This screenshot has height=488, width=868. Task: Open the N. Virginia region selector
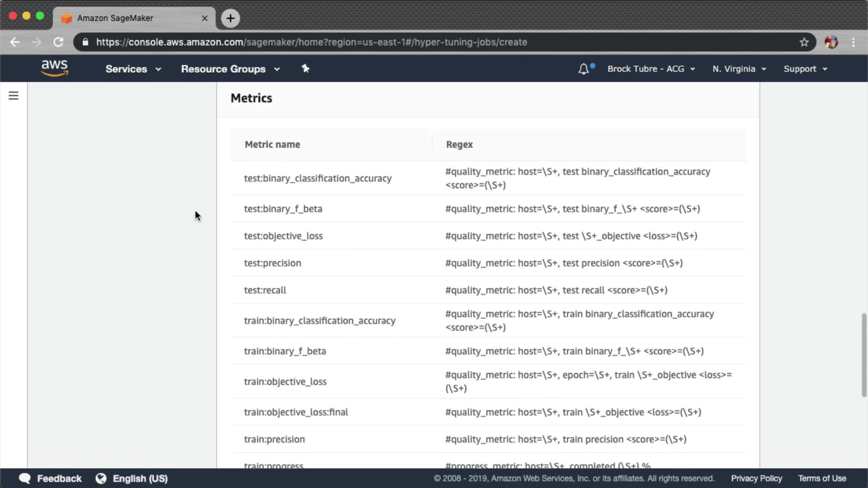(739, 69)
